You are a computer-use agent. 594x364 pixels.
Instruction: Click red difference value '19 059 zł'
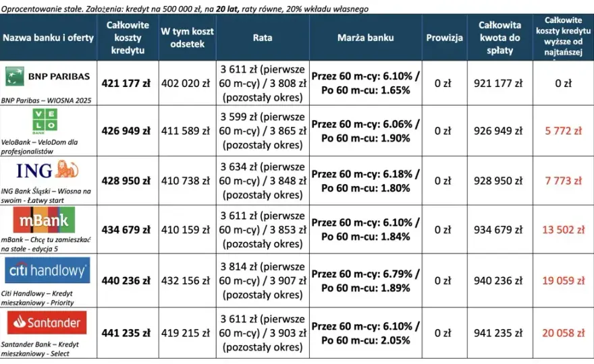coord(564,281)
